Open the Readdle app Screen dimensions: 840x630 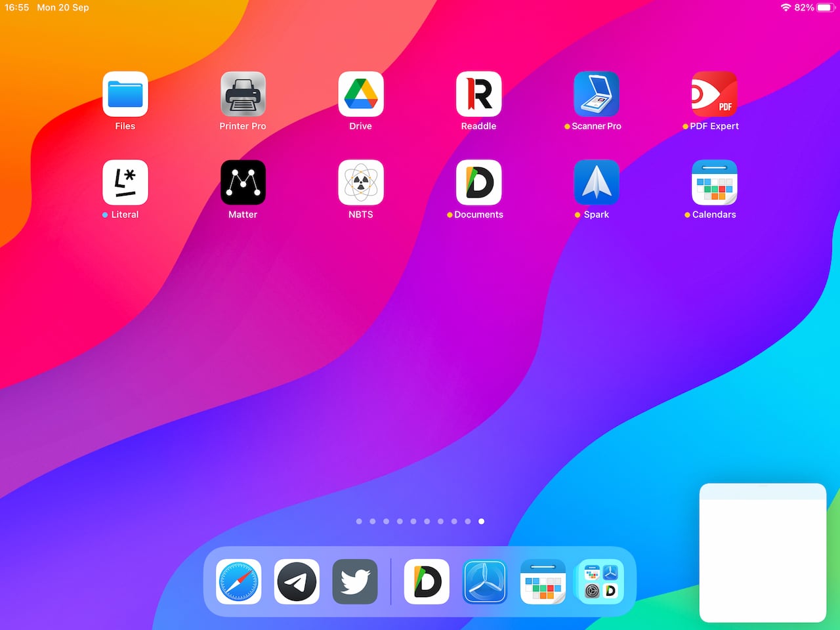tap(478, 94)
